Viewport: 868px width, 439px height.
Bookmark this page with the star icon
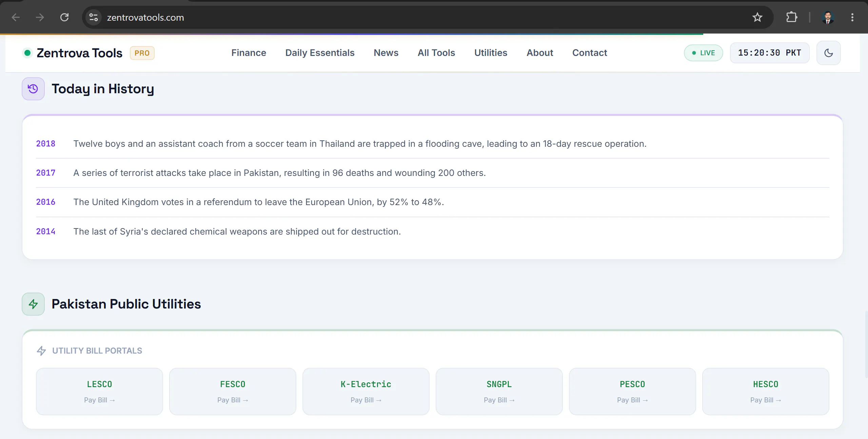coord(757,17)
